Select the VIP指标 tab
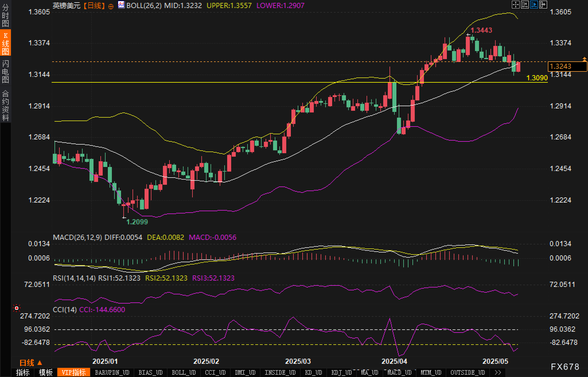Image resolution: width=588 pixels, height=377 pixels. click(x=74, y=372)
